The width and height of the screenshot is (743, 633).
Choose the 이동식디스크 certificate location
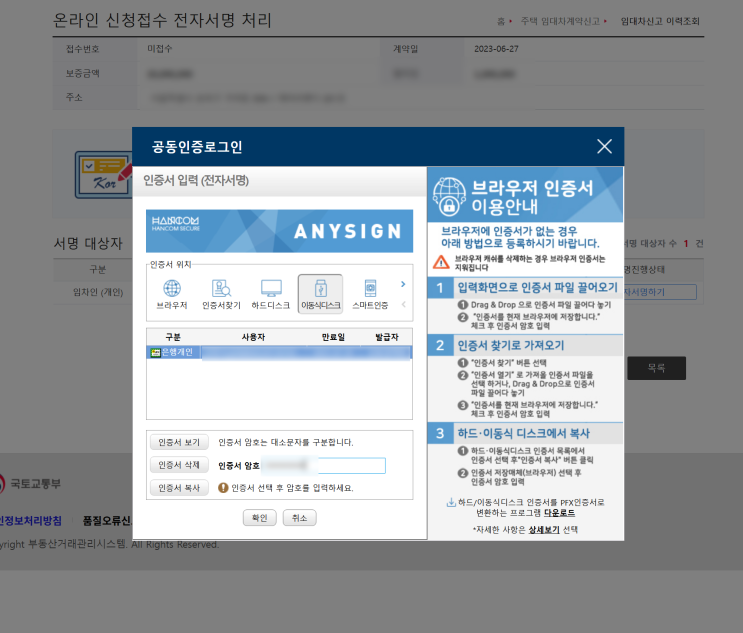[x=320, y=294]
